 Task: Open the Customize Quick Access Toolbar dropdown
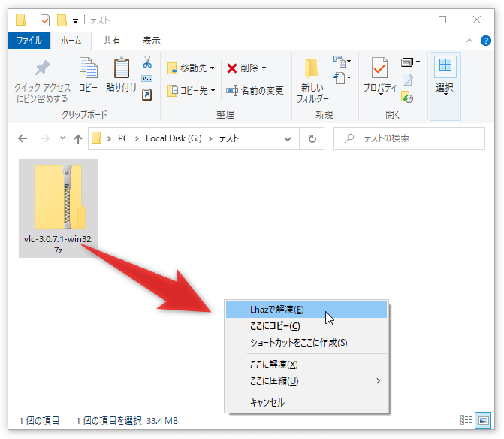pyautogui.click(x=76, y=21)
